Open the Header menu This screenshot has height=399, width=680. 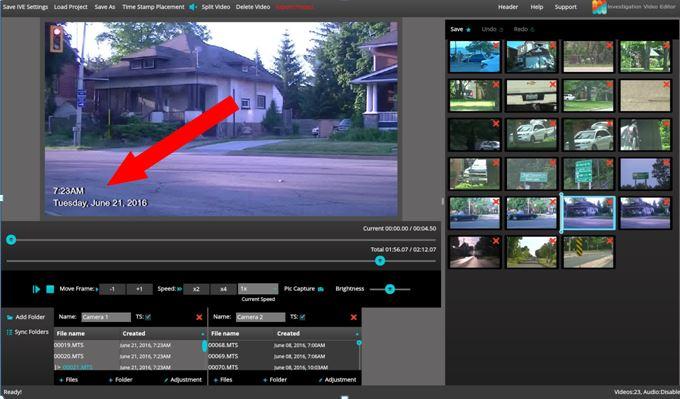[508, 7]
